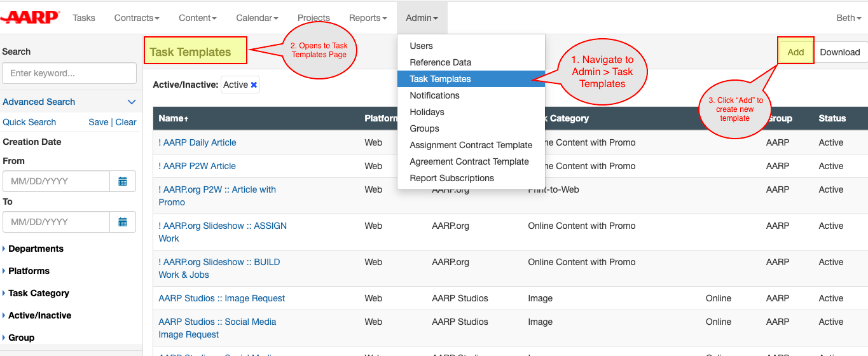Click Add to create a new template
This screenshot has height=356, width=868.
coord(796,52)
